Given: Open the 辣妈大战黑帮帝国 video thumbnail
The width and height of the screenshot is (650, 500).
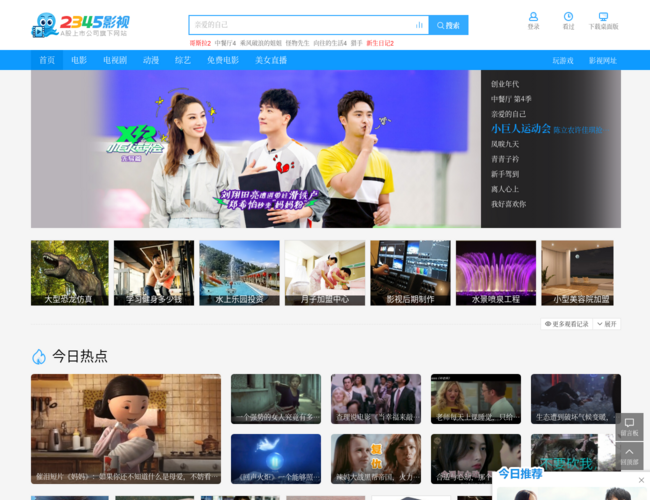Looking at the screenshot, I should 376,459.
